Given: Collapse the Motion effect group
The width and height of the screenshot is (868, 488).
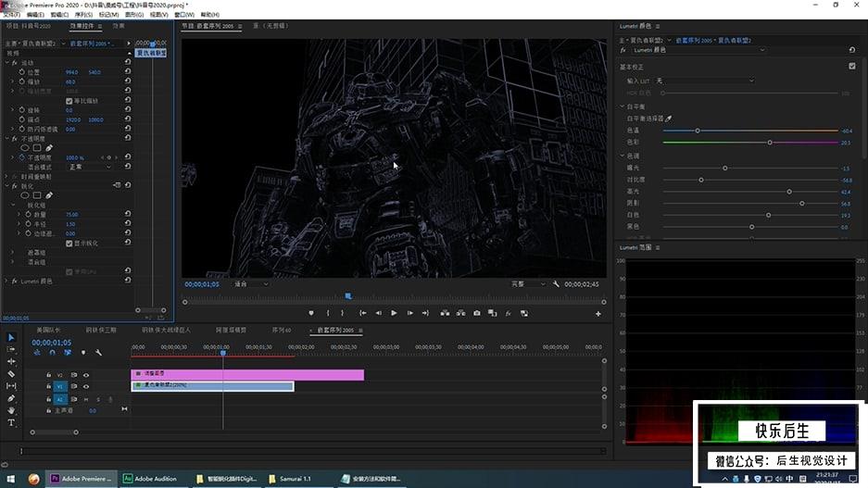Looking at the screenshot, I should click(x=7, y=63).
